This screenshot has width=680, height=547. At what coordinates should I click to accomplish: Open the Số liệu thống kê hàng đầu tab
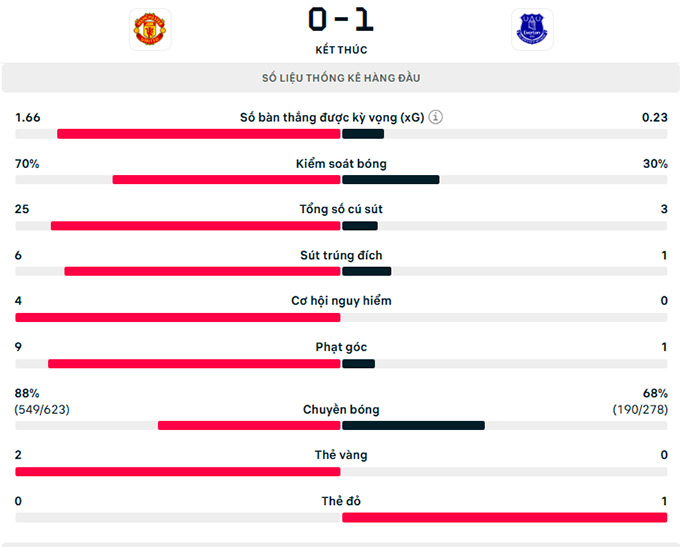(x=341, y=78)
